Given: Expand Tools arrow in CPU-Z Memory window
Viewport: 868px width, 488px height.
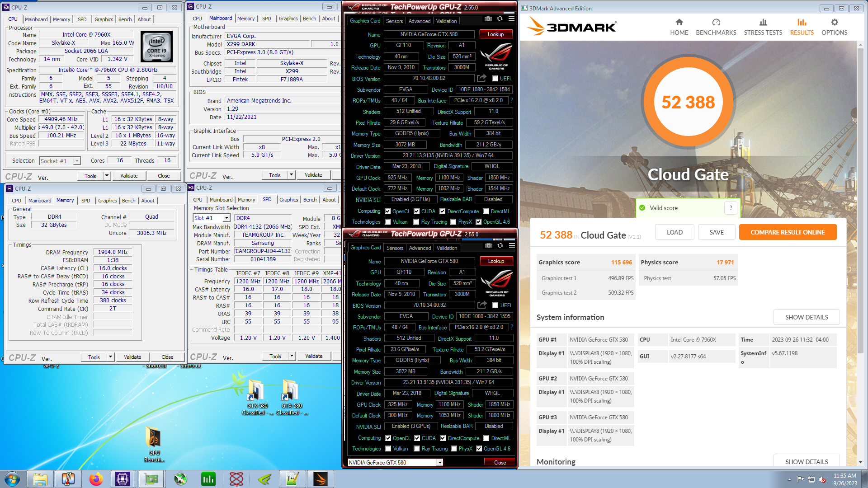Looking at the screenshot, I should tap(111, 357).
